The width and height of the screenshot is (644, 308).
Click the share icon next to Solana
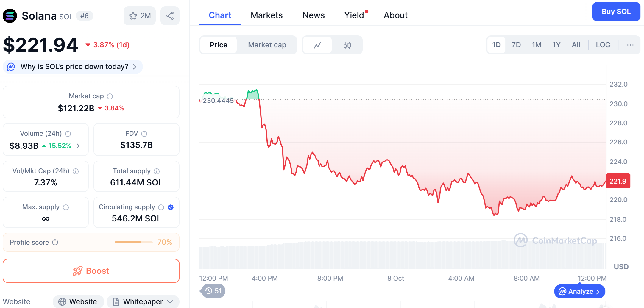tap(170, 16)
